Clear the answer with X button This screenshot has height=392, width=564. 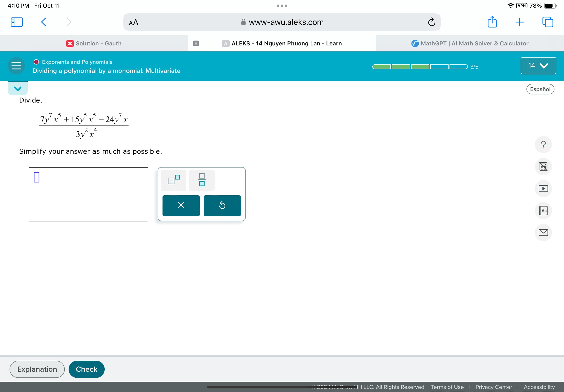(x=181, y=206)
